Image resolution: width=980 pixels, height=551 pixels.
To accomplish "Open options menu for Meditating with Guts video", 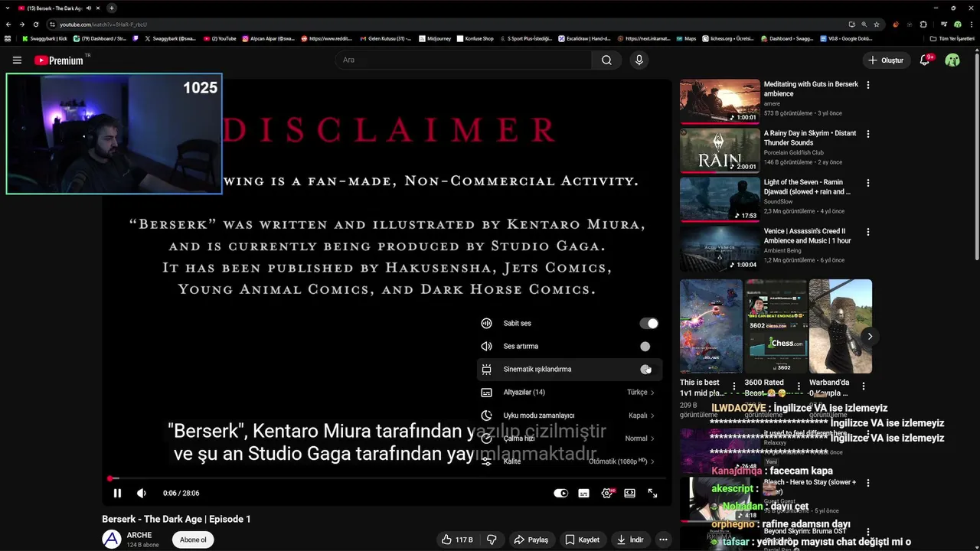I will pos(867,85).
